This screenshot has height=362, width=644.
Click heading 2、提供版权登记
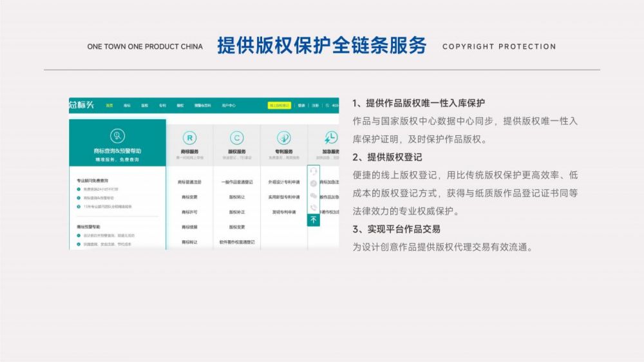[x=387, y=157]
